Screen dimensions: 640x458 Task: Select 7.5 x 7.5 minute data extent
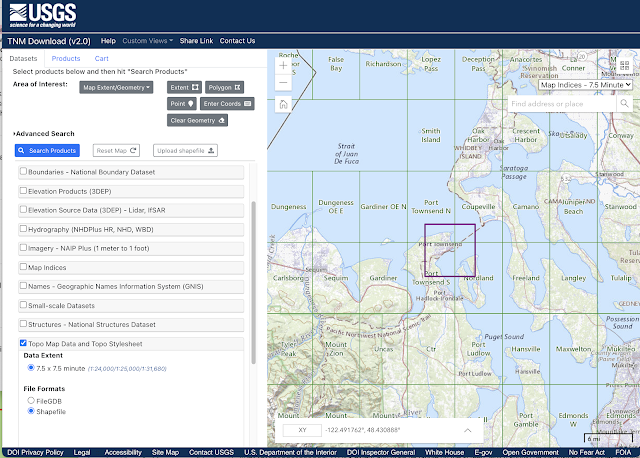(31, 368)
